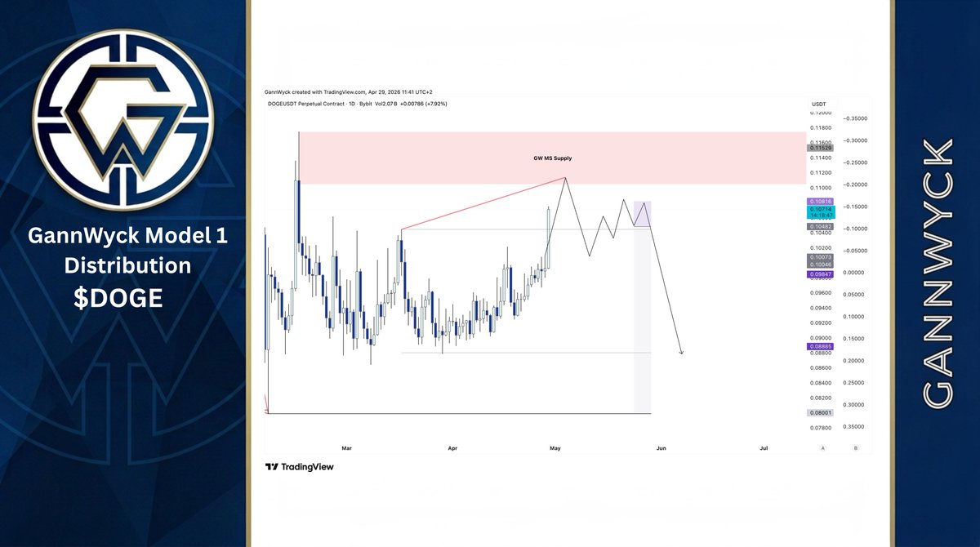Click the 'GW MS Supply' zone label
980x547 pixels.
[x=553, y=157]
